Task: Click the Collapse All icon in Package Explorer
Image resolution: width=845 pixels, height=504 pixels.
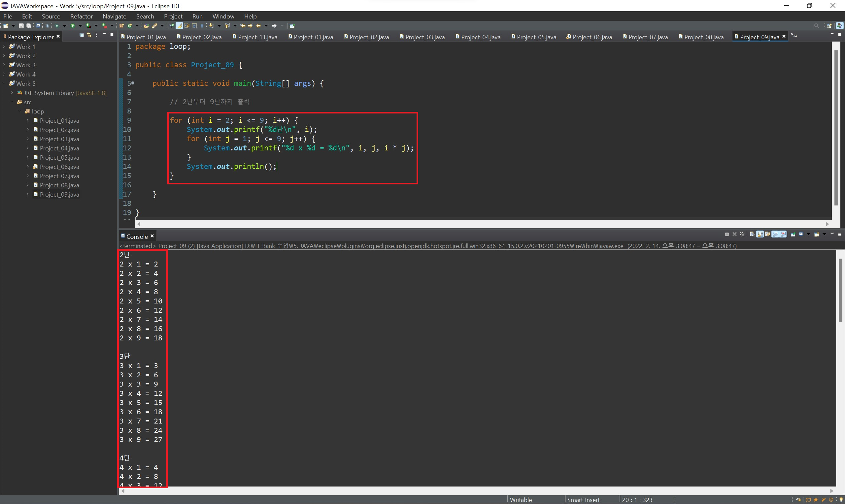Action: coord(82,35)
